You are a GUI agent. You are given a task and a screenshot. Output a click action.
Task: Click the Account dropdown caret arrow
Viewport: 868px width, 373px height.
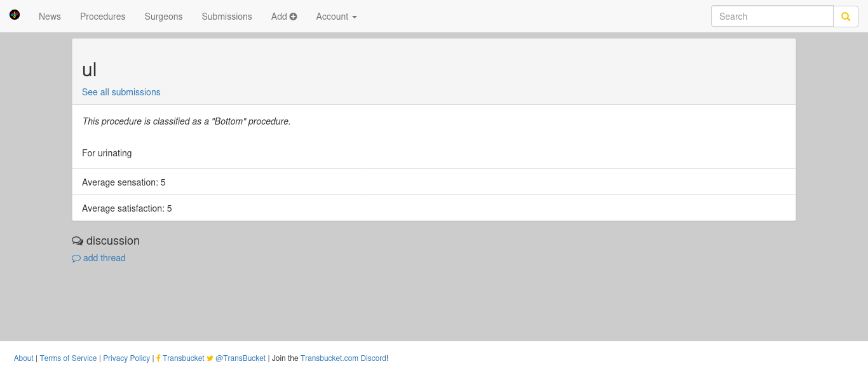pyautogui.click(x=355, y=17)
